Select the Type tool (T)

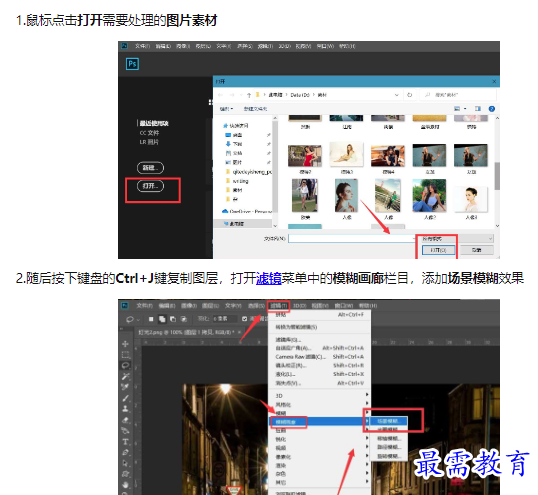click(x=126, y=441)
